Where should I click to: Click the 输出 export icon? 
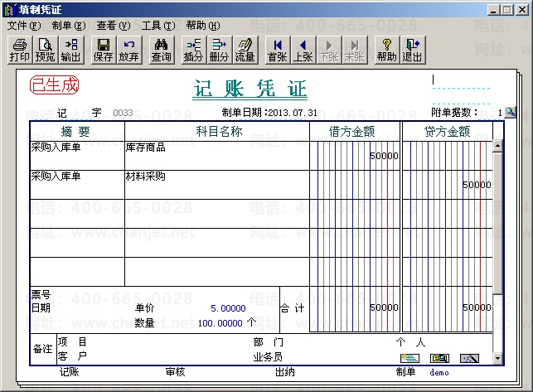[70, 50]
